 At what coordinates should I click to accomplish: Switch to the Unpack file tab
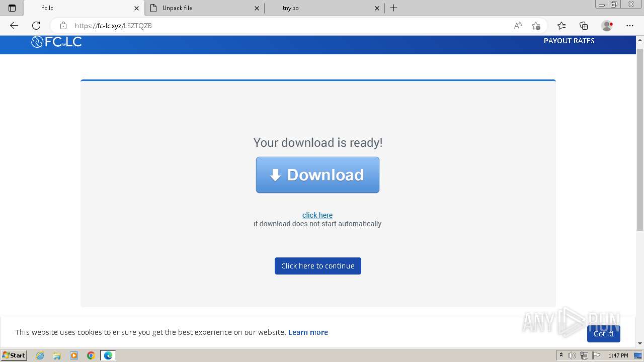pyautogui.click(x=204, y=8)
